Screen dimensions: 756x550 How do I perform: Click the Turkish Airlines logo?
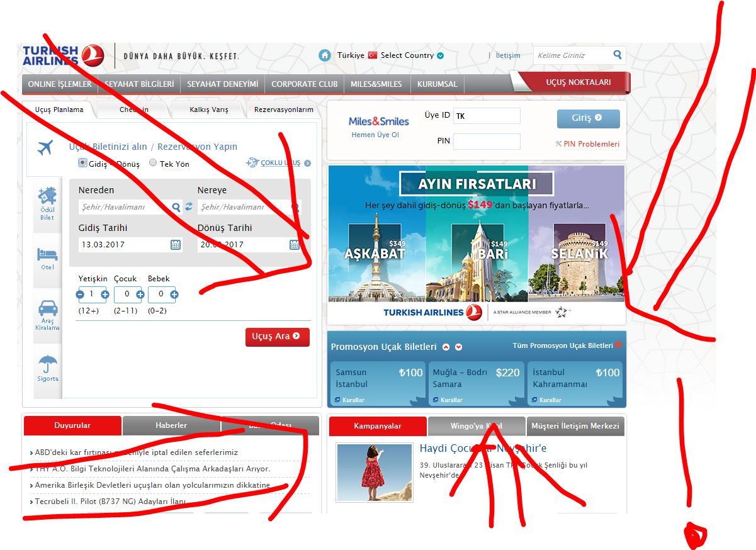[x=63, y=55]
